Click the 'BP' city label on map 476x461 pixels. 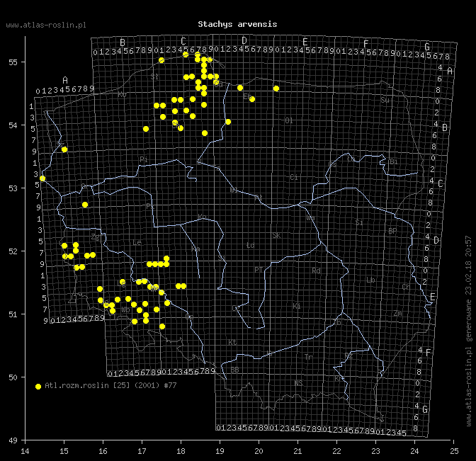(392, 232)
